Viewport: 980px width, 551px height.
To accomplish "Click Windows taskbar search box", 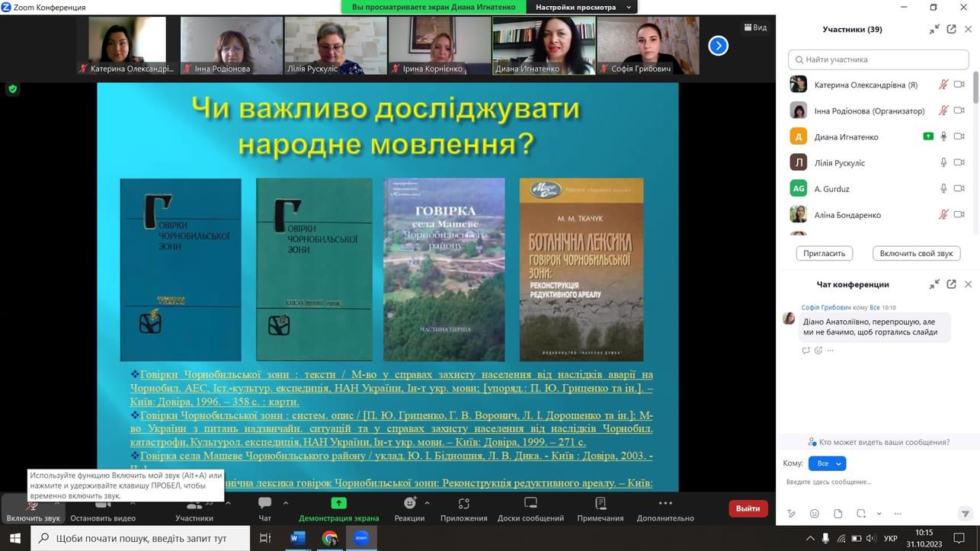I will [x=140, y=538].
